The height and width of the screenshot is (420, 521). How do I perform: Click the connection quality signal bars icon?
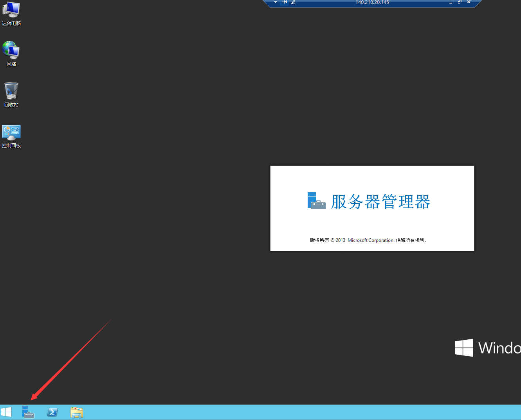coord(293,2)
